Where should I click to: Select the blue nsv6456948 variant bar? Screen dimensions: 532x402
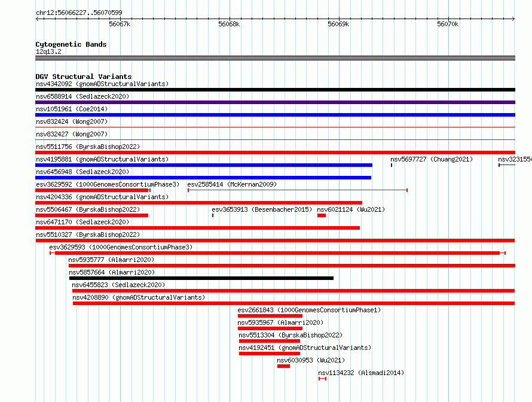[203, 178]
